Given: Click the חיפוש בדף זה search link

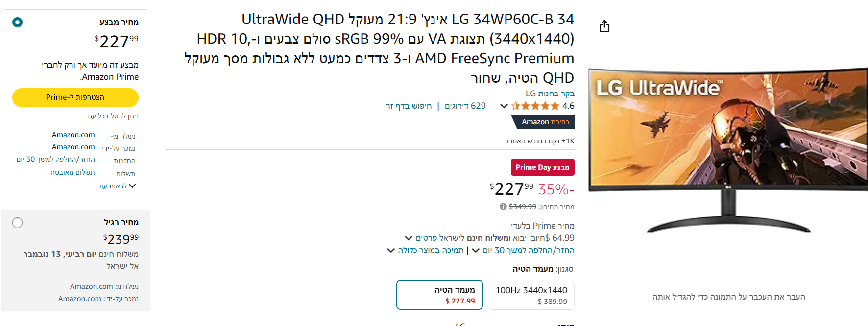Looking at the screenshot, I should [x=408, y=105].
